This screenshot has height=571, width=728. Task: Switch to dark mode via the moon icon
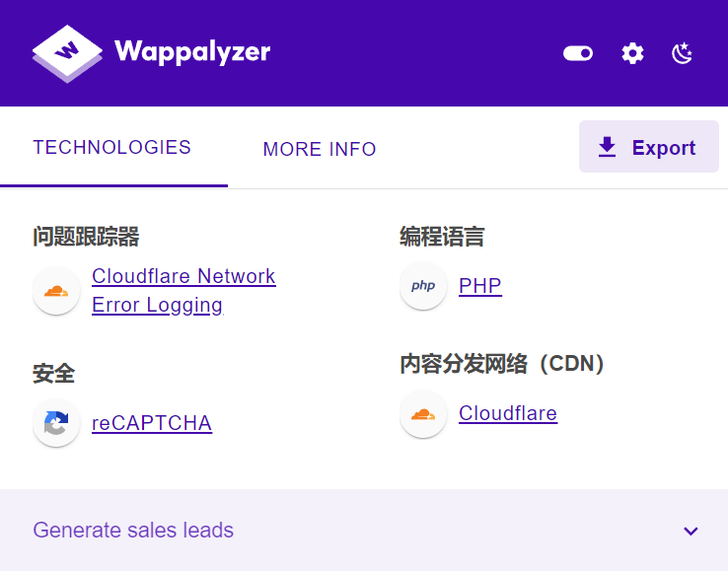[682, 53]
